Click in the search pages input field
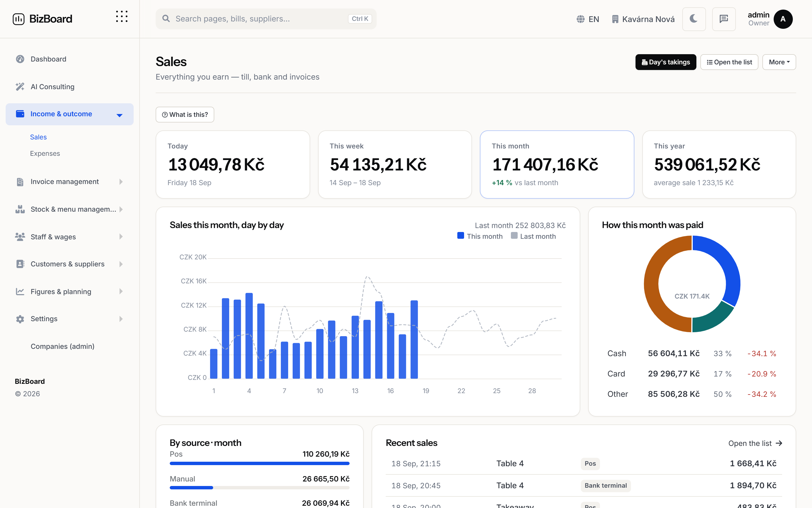Viewport: 812px width, 508px height. pos(266,19)
